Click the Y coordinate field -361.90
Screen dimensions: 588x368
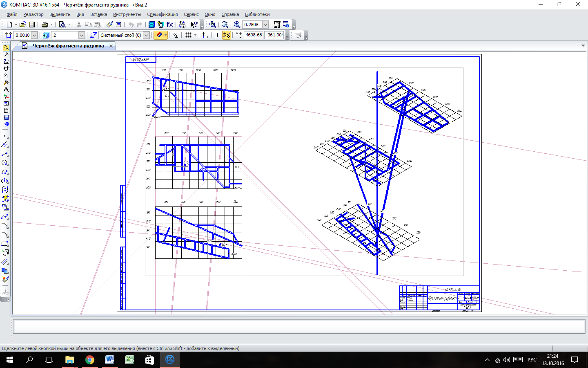tap(274, 35)
